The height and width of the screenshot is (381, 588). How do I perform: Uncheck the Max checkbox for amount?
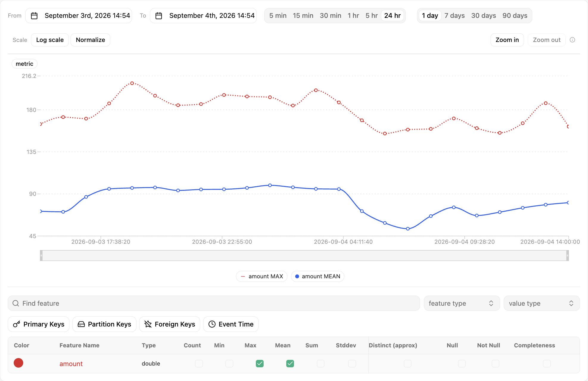click(260, 363)
